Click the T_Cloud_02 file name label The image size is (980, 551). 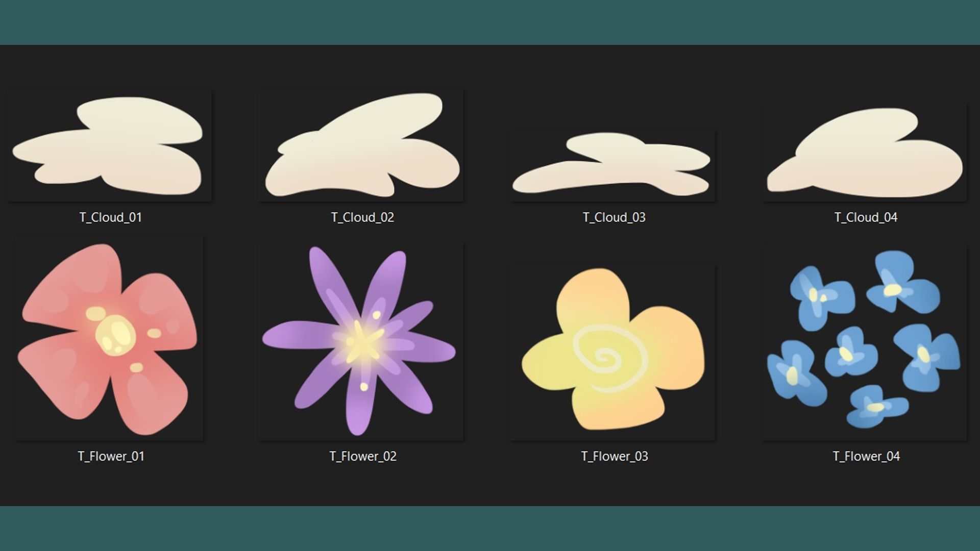click(x=362, y=217)
